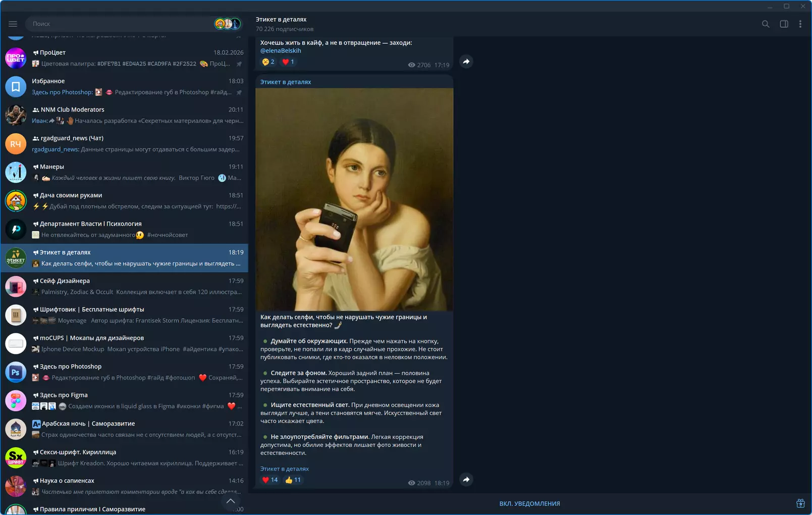
Task: Click the search icon in chat header
Action: coord(766,24)
